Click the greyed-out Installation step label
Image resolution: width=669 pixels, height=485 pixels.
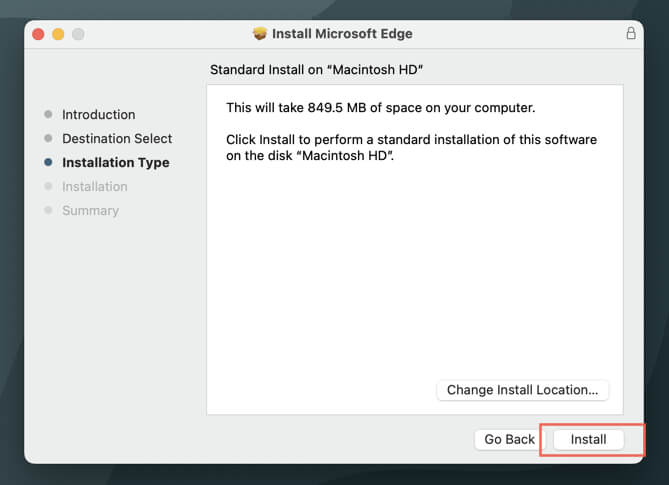click(94, 187)
